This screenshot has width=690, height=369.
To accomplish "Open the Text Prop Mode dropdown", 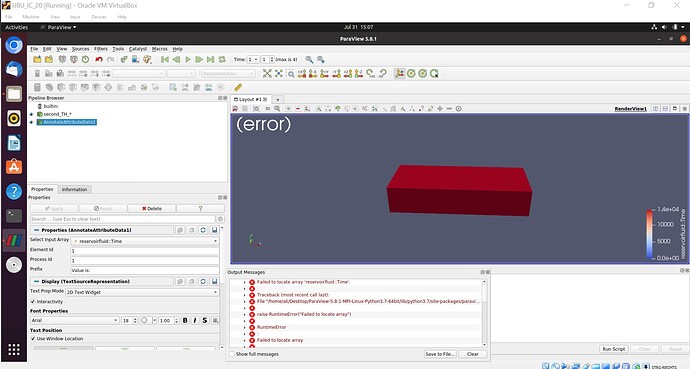I will 142,292.
